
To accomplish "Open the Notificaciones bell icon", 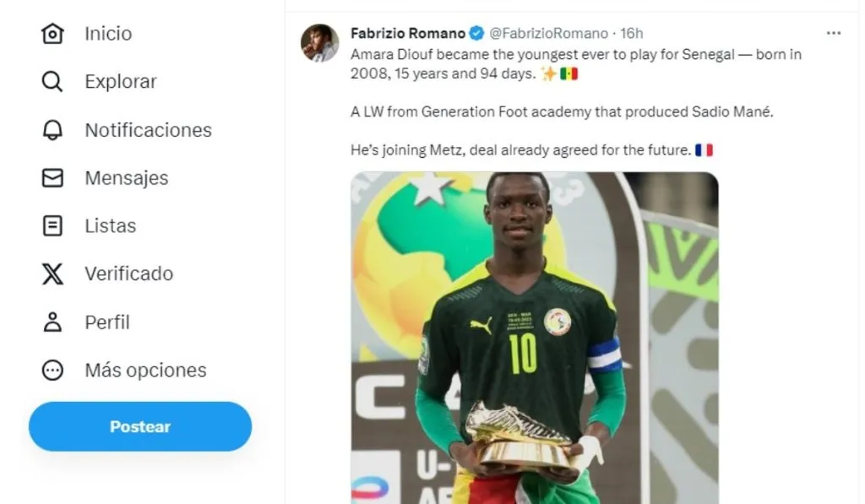I will pyautogui.click(x=52, y=130).
